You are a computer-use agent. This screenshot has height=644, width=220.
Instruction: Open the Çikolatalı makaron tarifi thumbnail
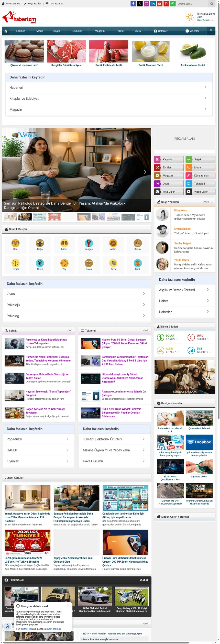(24, 52)
